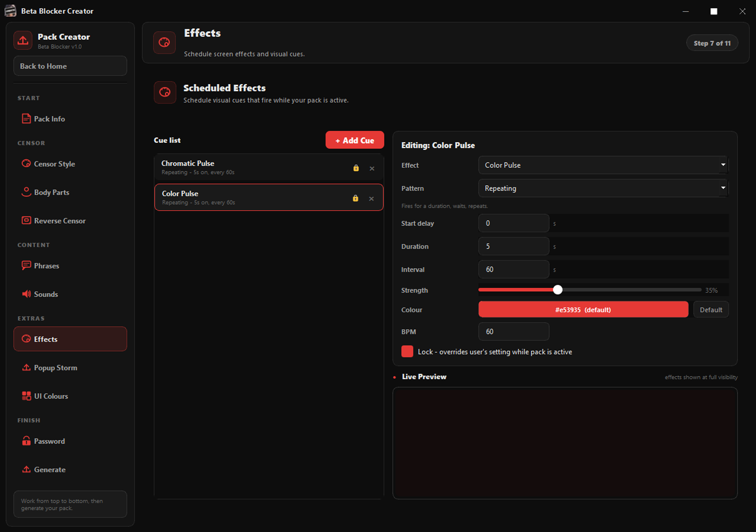Remove the Chromatic Pulse cue

pos(372,168)
